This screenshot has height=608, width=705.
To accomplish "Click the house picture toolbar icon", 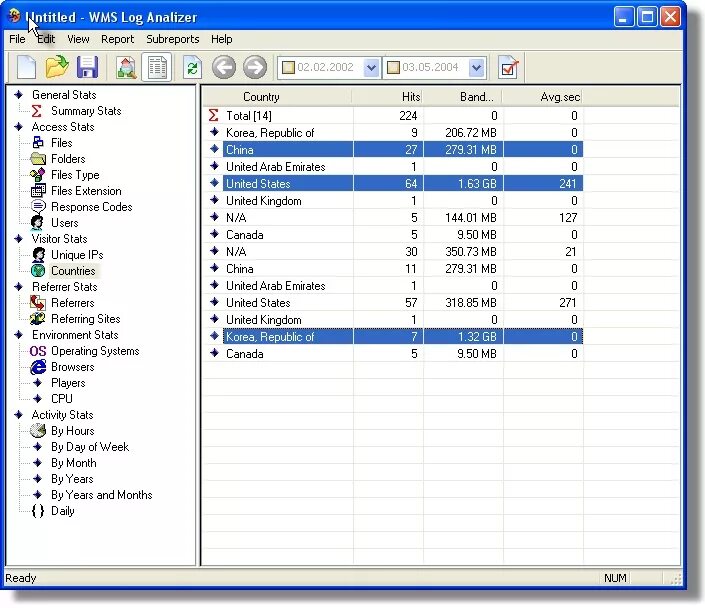I will 126,67.
